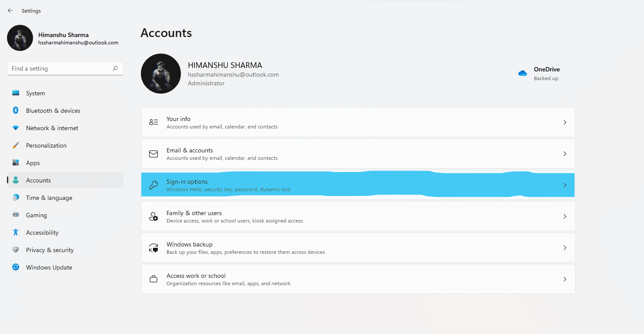Click the Access work or school briefcase icon

point(153,279)
